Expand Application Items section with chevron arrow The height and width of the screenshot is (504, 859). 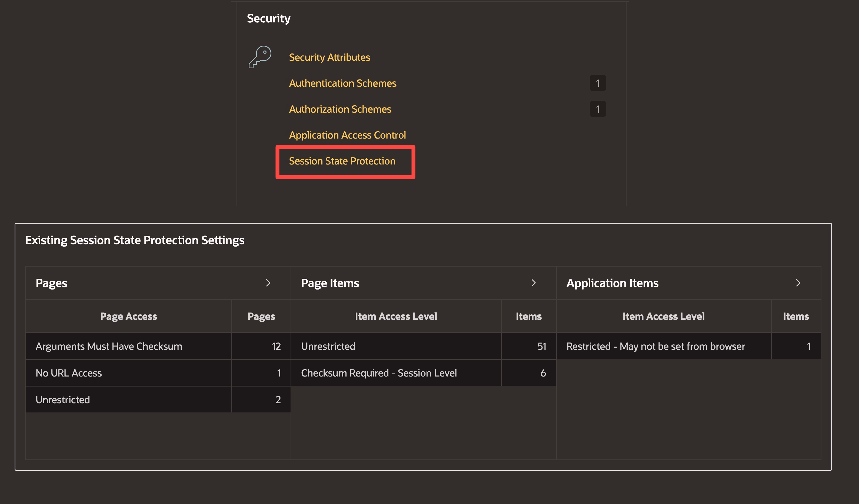tap(798, 283)
